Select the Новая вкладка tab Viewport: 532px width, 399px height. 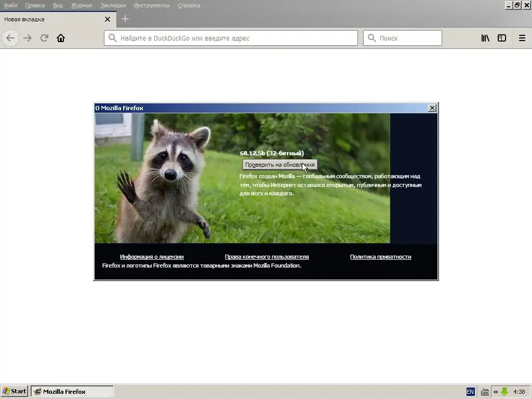58,19
